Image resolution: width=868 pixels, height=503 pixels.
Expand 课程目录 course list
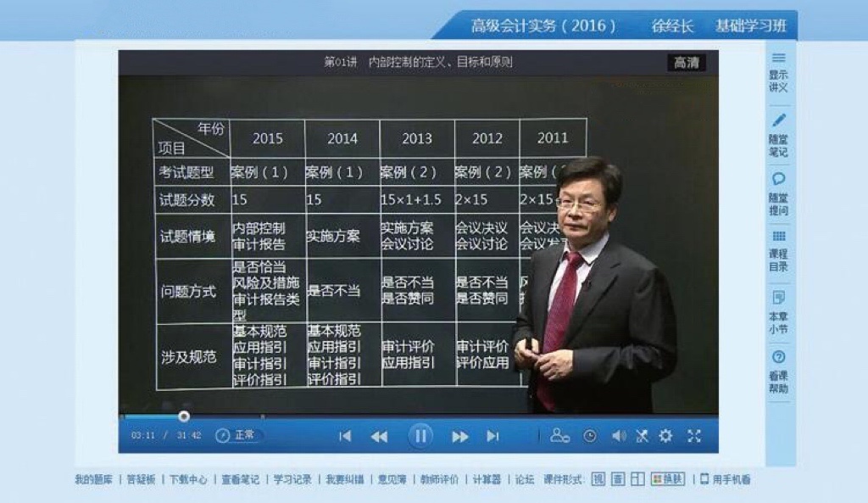pyautogui.click(x=778, y=247)
